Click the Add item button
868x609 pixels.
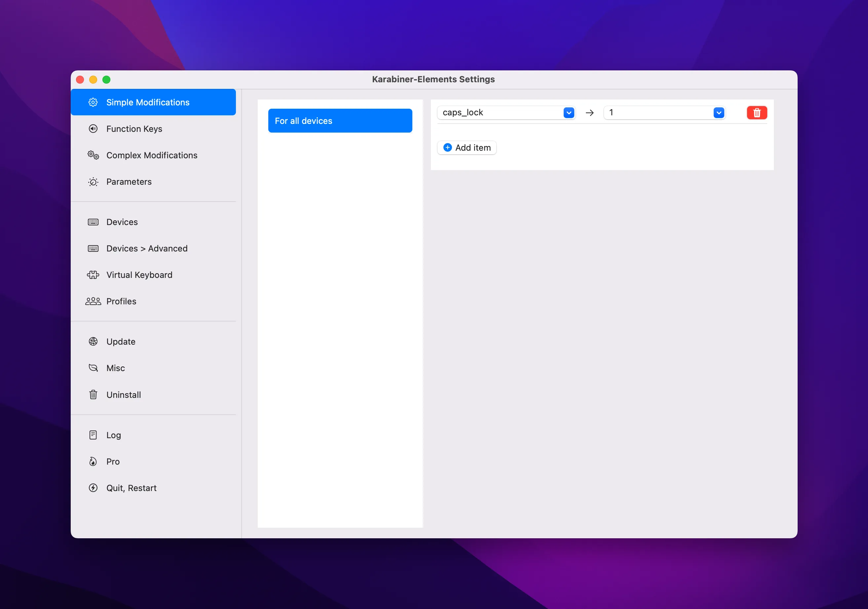(467, 148)
